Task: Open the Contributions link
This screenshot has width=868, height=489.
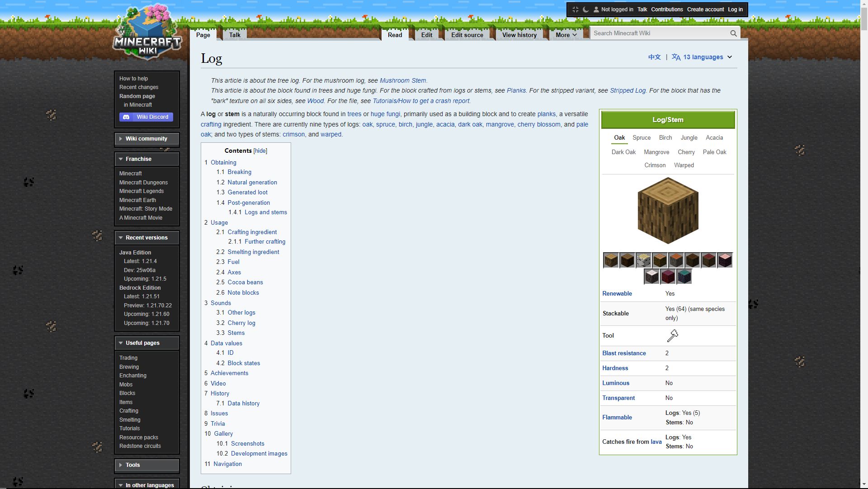Action: [667, 9]
